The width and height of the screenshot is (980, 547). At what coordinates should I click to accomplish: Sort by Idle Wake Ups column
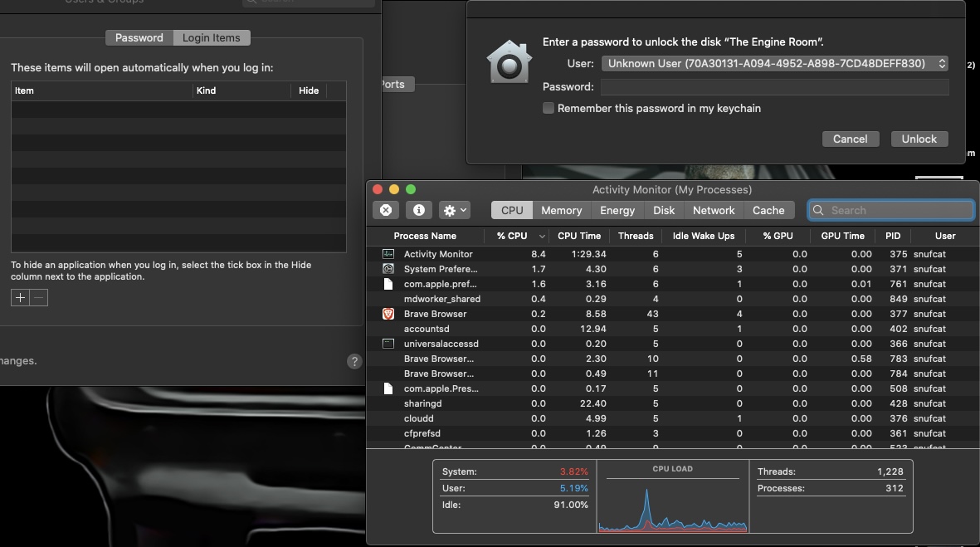tap(703, 236)
